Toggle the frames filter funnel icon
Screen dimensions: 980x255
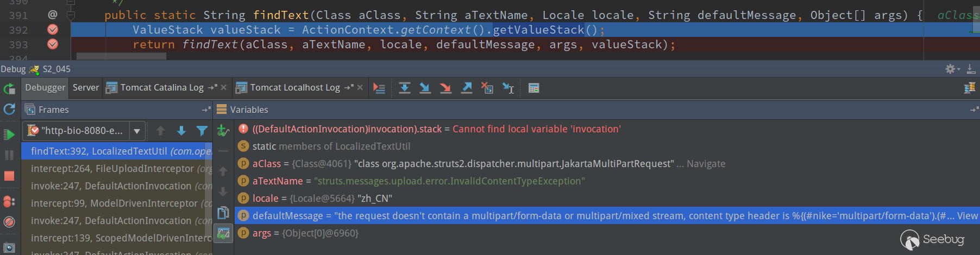[x=202, y=131]
